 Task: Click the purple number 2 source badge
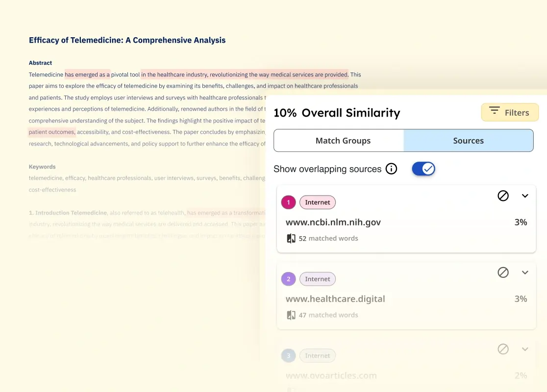[288, 279]
